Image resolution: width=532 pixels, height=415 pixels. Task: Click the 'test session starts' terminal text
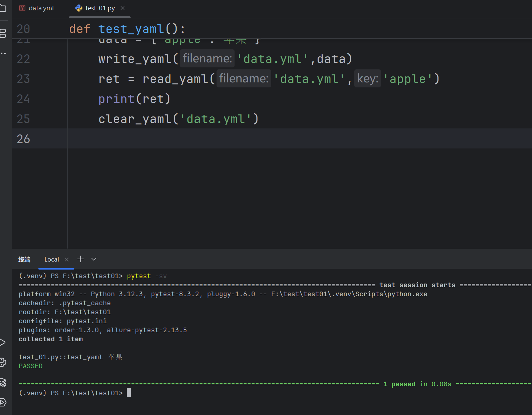click(417, 285)
